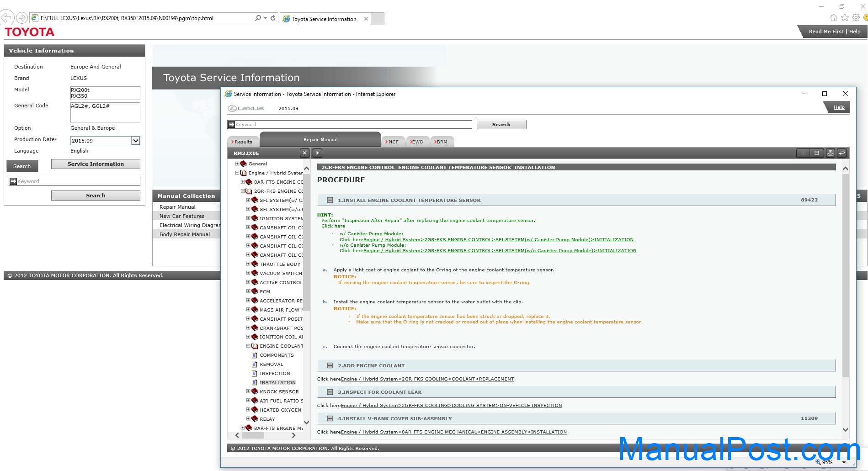
Task: Click the tree panel scroll-down arrow
Action: (x=307, y=422)
